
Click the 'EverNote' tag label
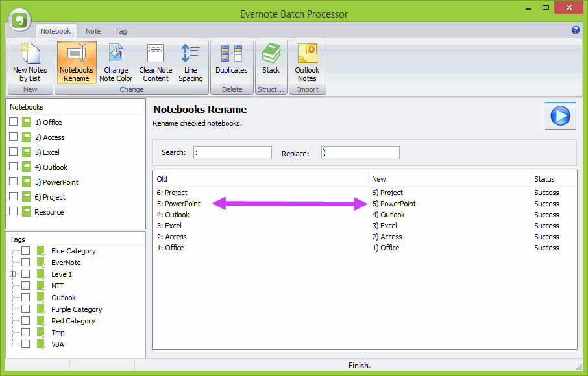click(x=66, y=263)
